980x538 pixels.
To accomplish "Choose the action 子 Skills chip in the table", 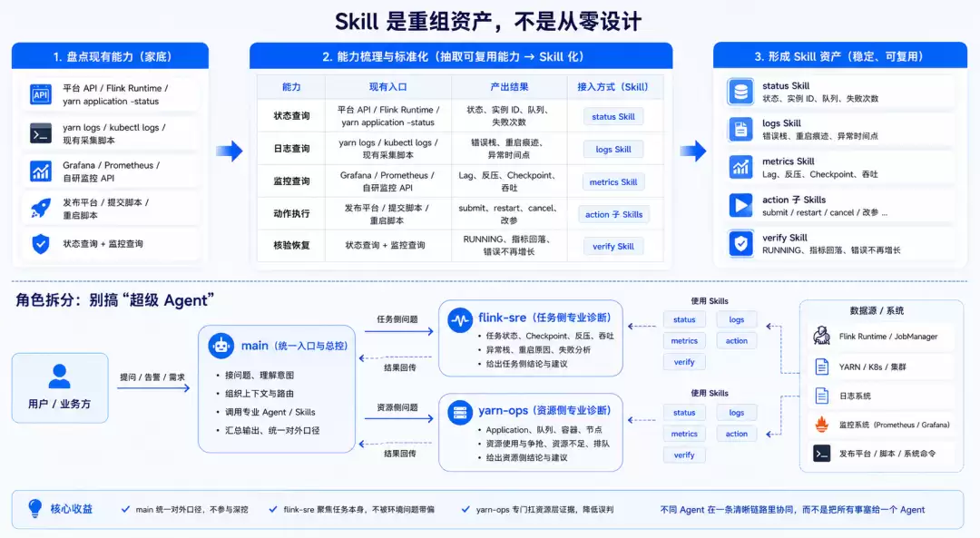I will point(613,214).
